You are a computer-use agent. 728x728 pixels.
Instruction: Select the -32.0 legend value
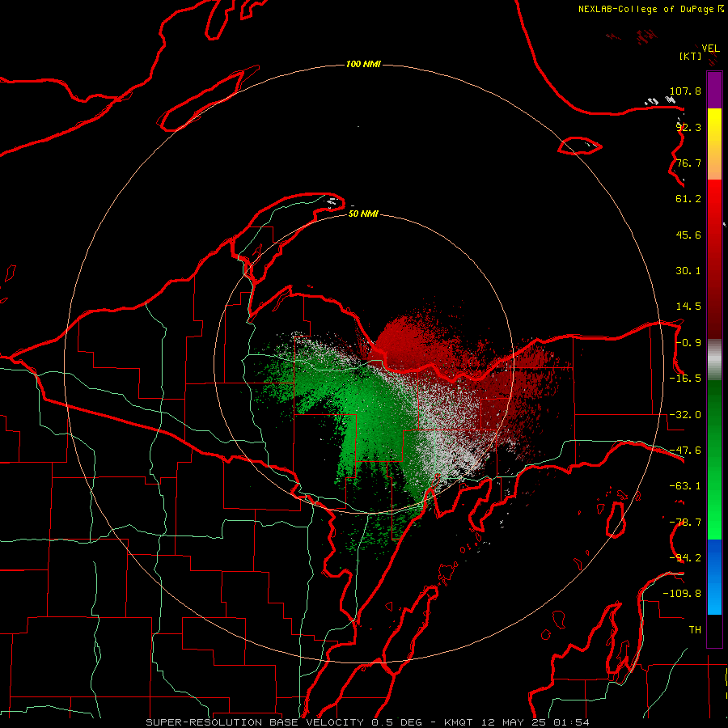point(685,415)
